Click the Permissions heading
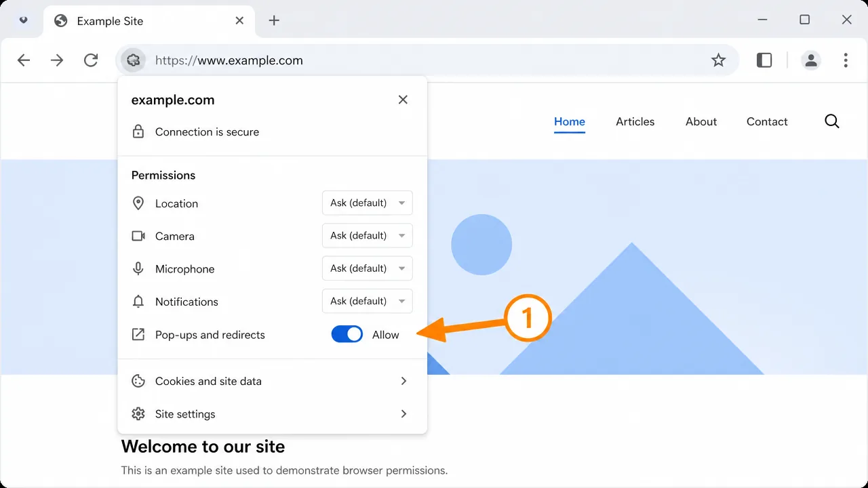868x488 pixels. pos(163,175)
